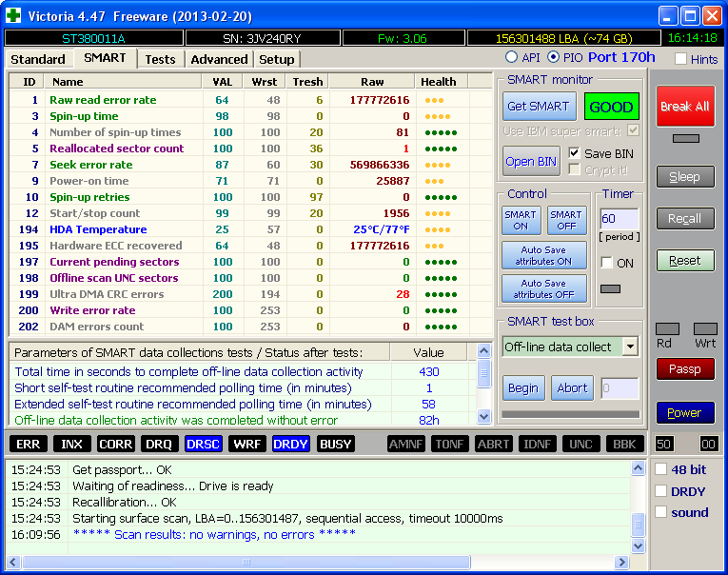Click the Get SMART button
The width and height of the screenshot is (728, 575).
pyautogui.click(x=538, y=107)
